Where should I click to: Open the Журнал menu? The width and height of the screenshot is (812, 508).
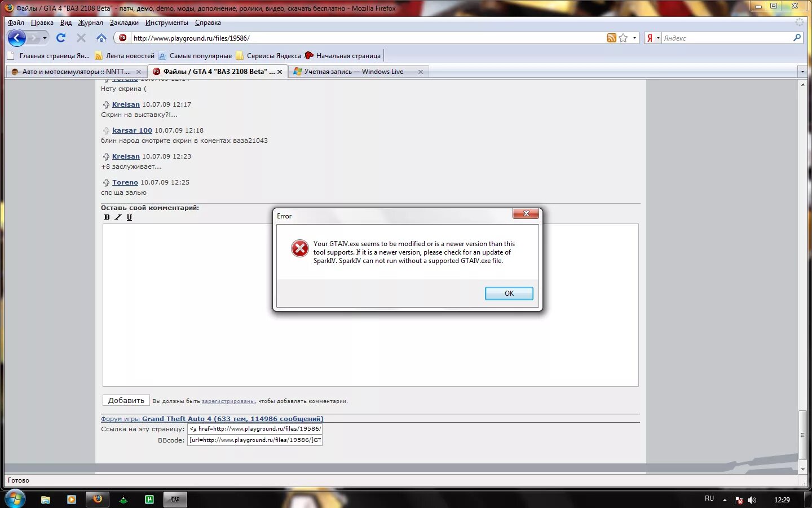click(x=91, y=23)
